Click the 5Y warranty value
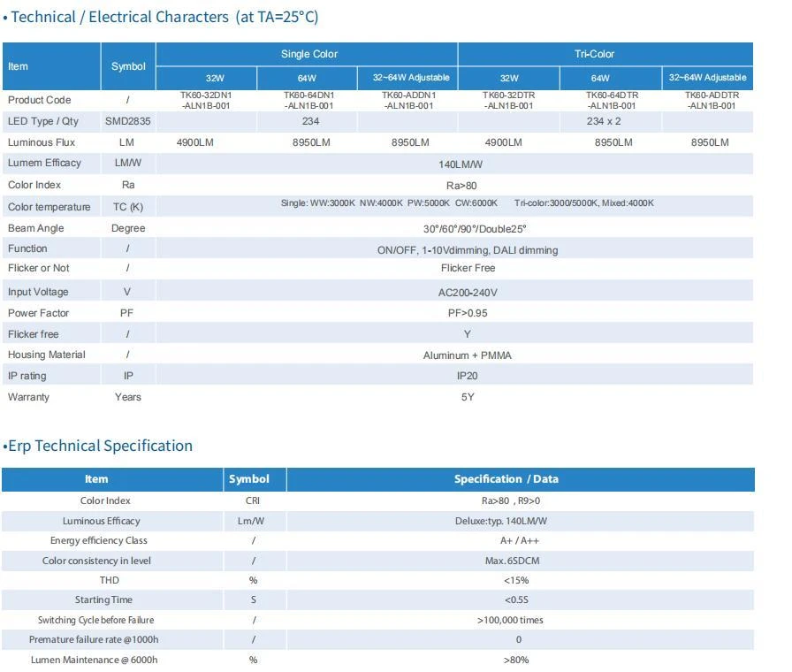This screenshot has height=672, width=792. pos(468,397)
